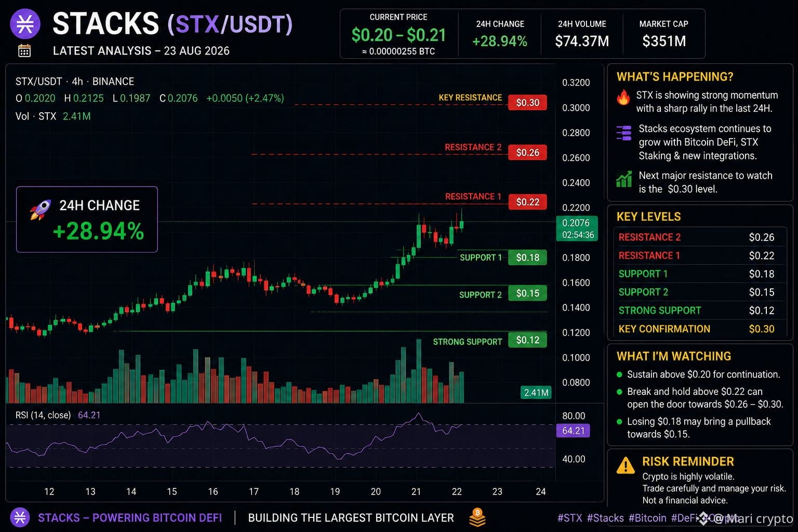Click the close price C 0.2076 reading

click(179, 98)
